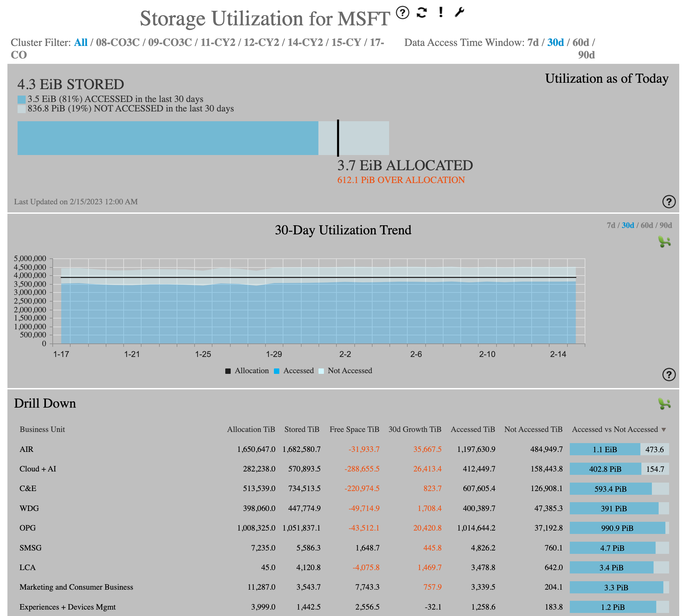Sort by Stored TiB column header
Viewport: 687px width, 616px height.
[x=302, y=430]
